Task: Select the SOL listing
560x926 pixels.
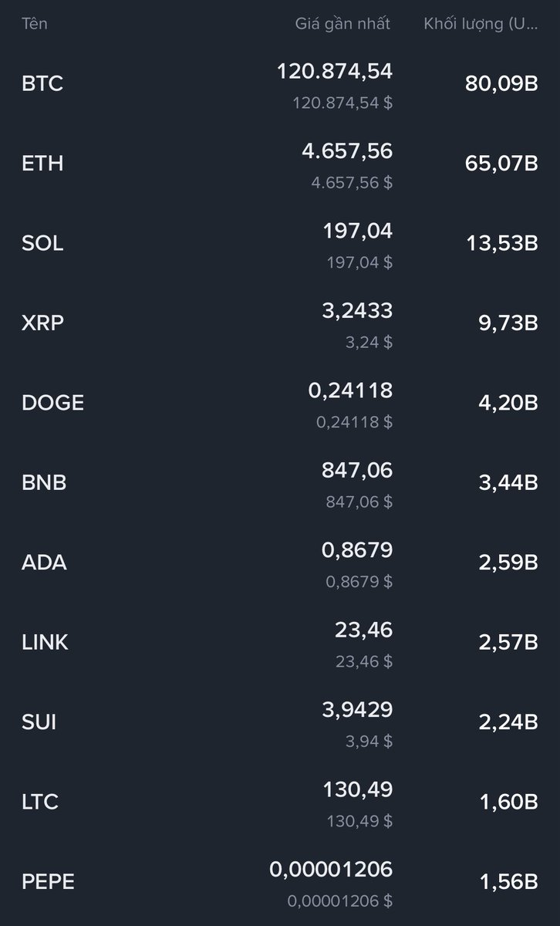Action: click(x=280, y=244)
